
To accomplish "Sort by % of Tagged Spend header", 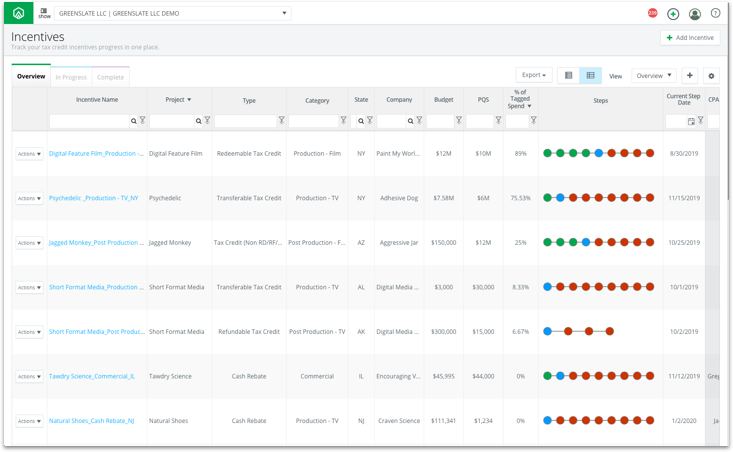I will pos(520,99).
